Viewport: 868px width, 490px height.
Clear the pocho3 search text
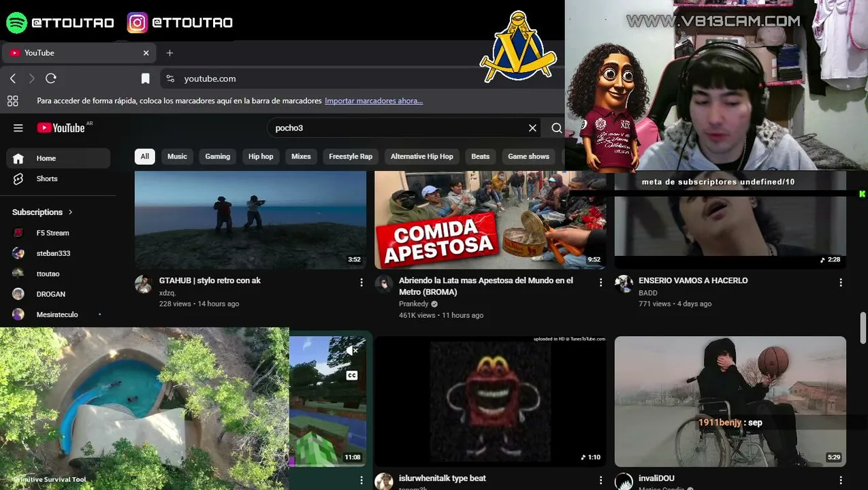tap(532, 128)
